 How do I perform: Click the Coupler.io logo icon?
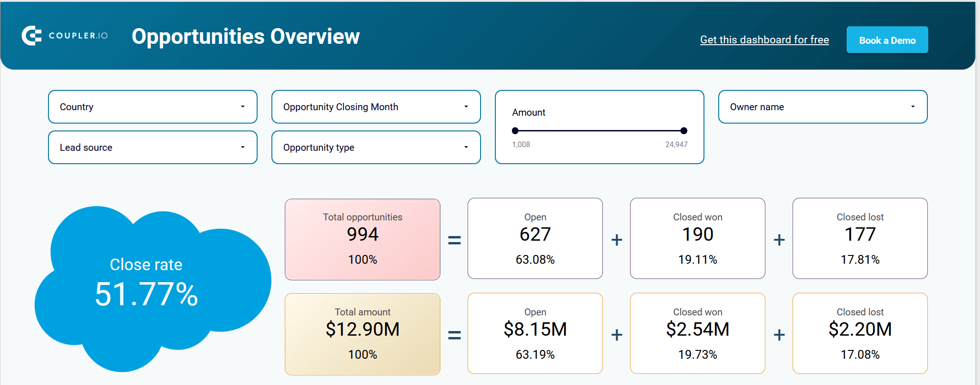31,36
